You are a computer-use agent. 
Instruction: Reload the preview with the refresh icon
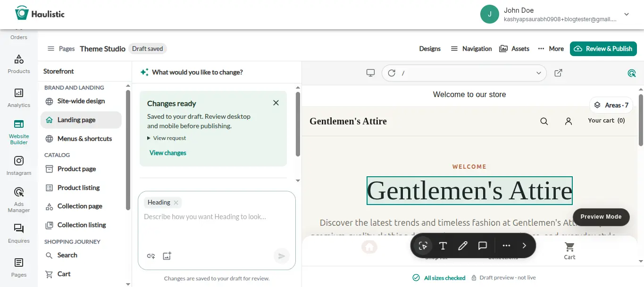(x=392, y=73)
